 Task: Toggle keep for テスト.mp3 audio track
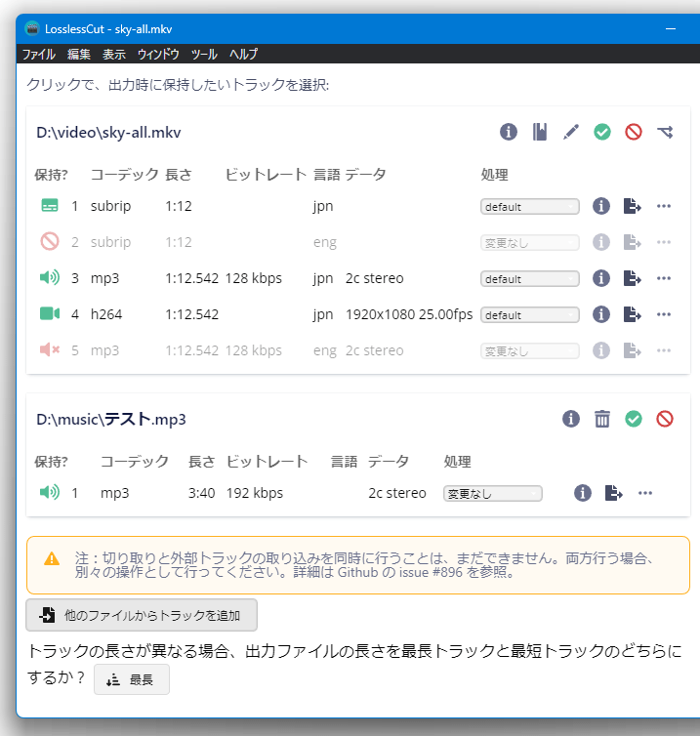coord(50,492)
